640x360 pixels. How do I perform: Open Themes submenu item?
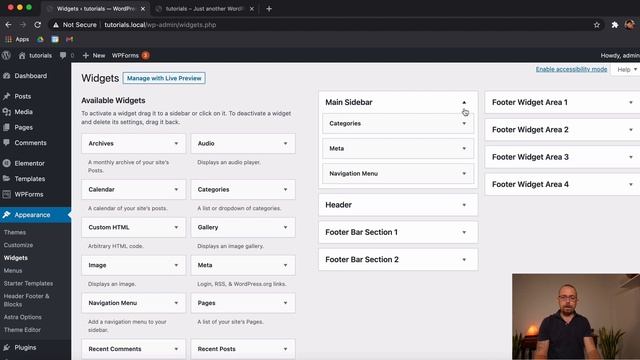click(x=15, y=232)
